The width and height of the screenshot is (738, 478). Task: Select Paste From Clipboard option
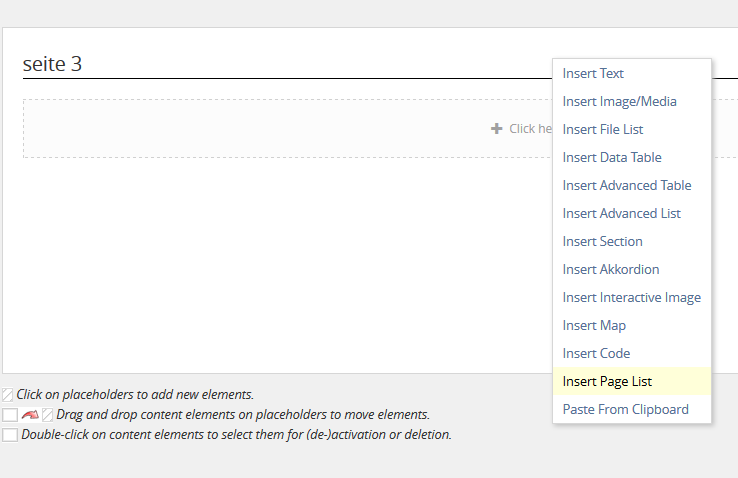[625, 409]
